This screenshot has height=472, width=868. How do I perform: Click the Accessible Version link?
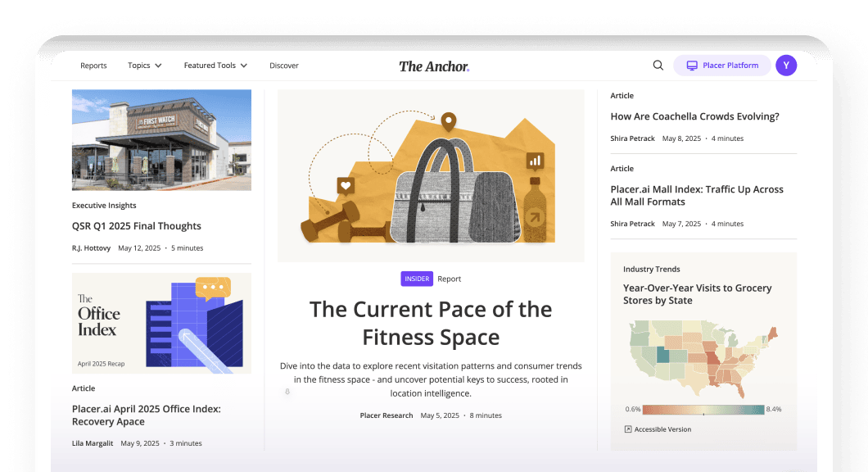click(x=658, y=429)
